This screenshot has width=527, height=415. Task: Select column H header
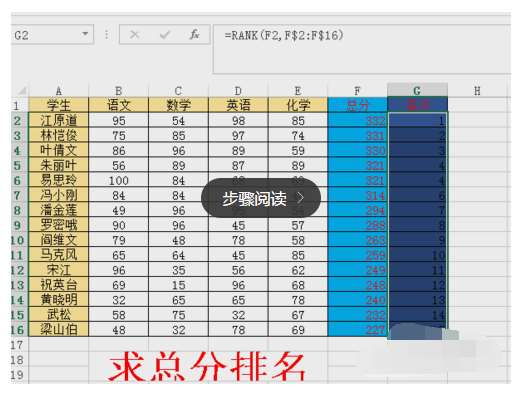coord(477,90)
